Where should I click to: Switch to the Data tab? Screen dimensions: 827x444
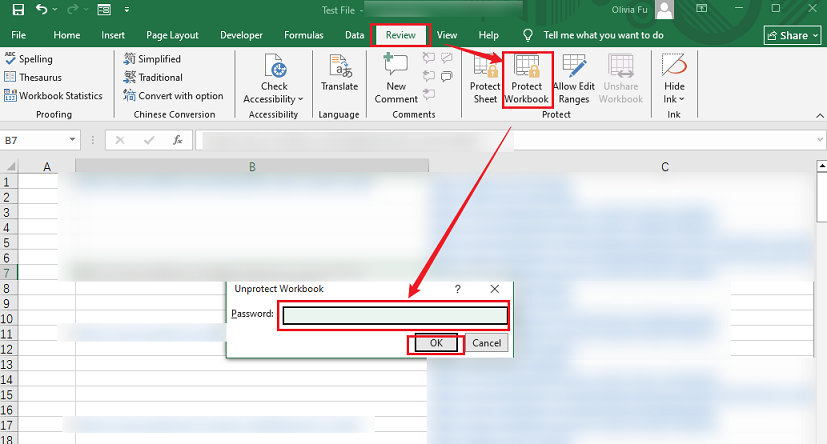354,35
